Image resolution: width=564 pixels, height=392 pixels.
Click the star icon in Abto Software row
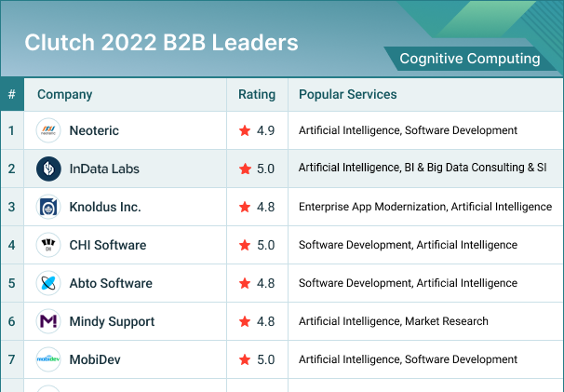(x=245, y=283)
